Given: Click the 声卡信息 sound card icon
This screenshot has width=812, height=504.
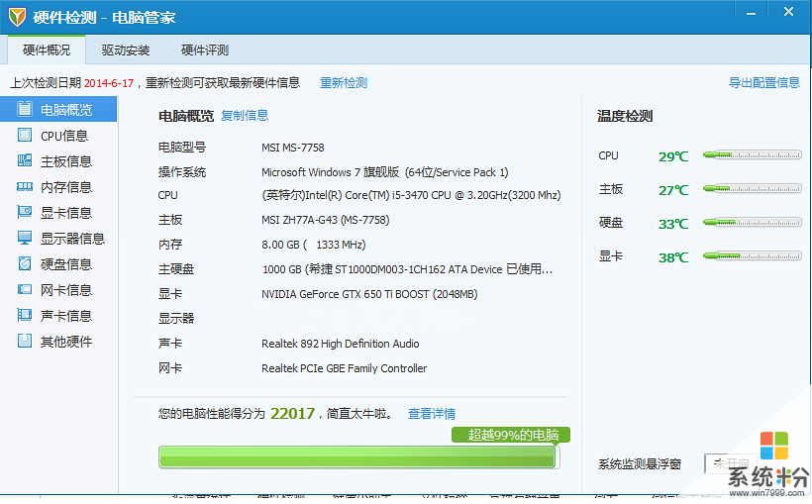Looking at the screenshot, I should click(x=24, y=315).
